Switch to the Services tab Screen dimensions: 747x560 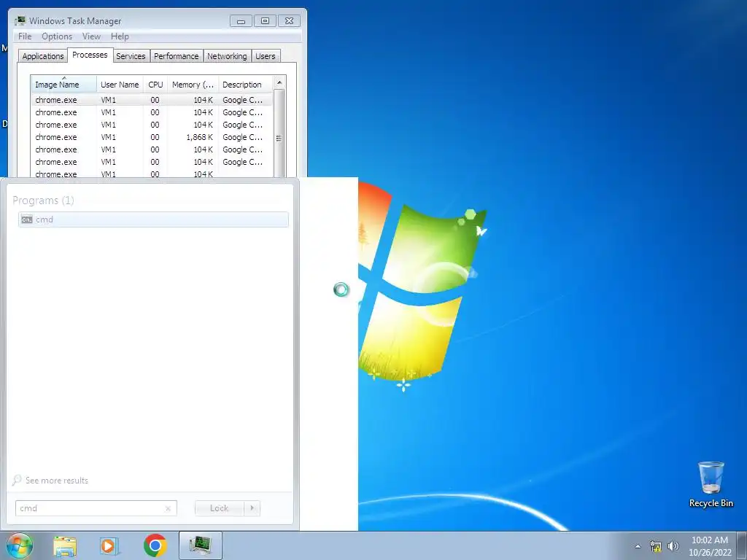click(131, 56)
